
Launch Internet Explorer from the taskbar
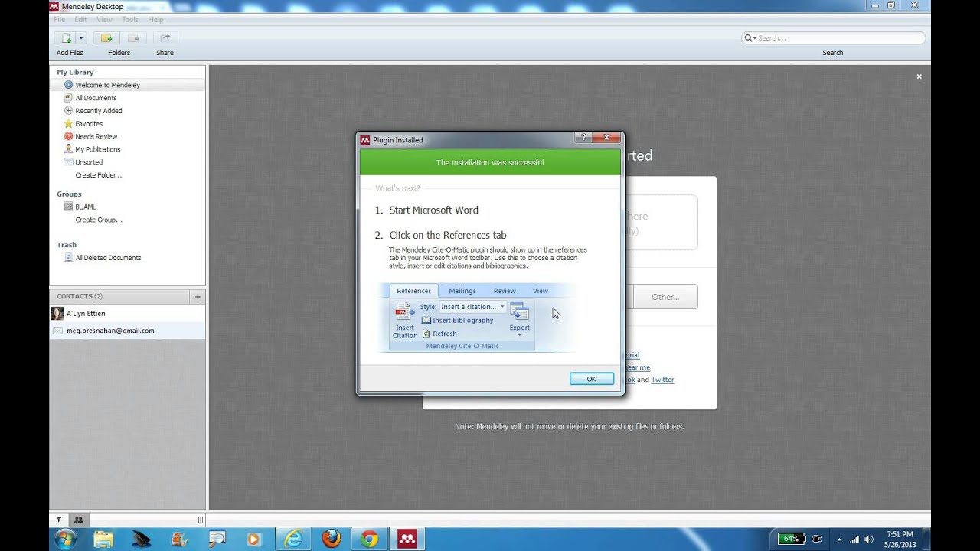[293, 539]
